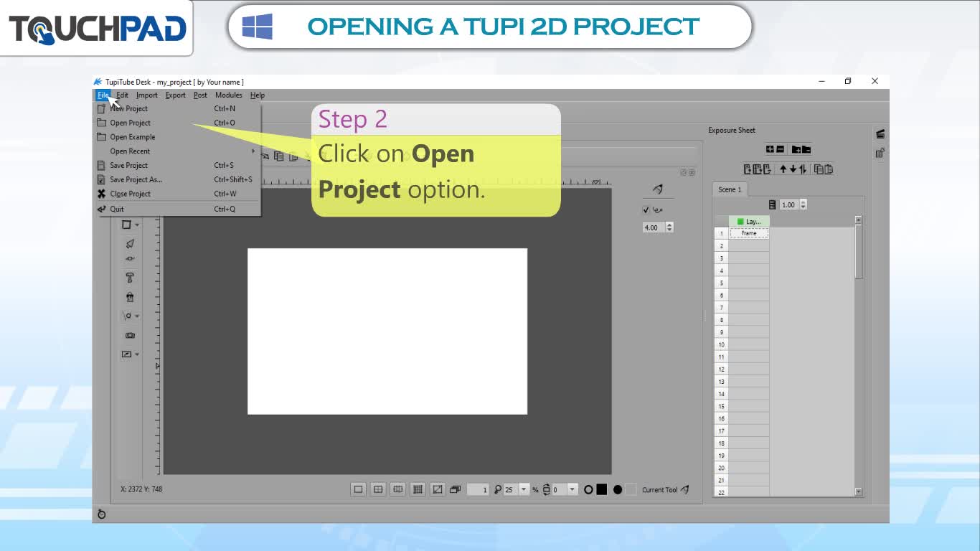Image resolution: width=980 pixels, height=551 pixels.
Task: Click the single rectangle view button in status bar
Action: click(358, 489)
